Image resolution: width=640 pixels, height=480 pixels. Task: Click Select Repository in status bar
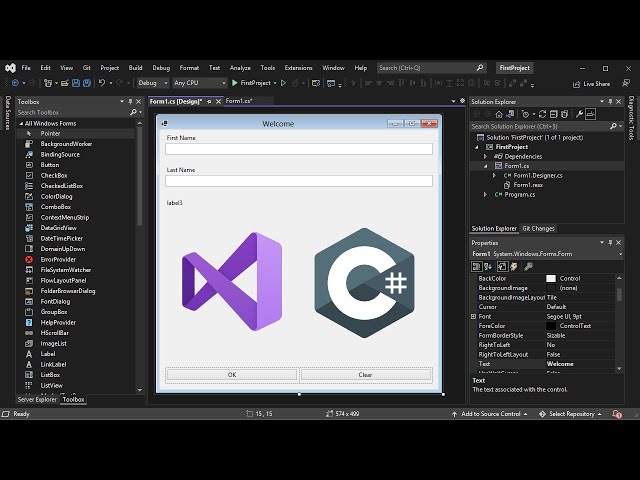tap(571, 414)
